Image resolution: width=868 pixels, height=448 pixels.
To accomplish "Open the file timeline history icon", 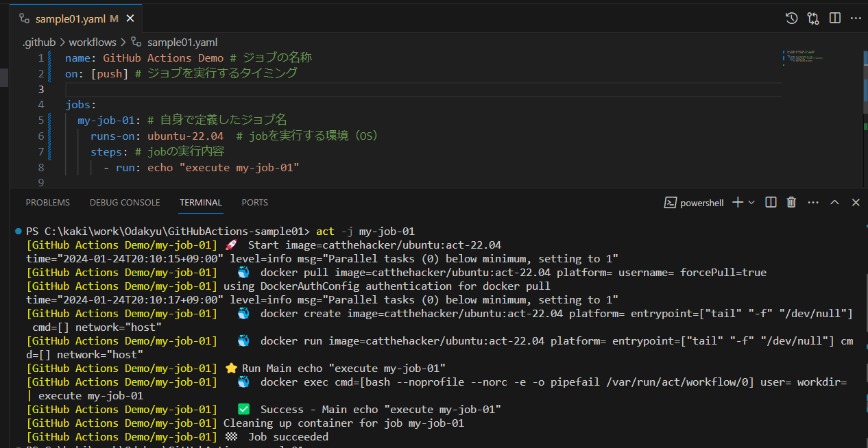I will pyautogui.click(x=791, y=18).
